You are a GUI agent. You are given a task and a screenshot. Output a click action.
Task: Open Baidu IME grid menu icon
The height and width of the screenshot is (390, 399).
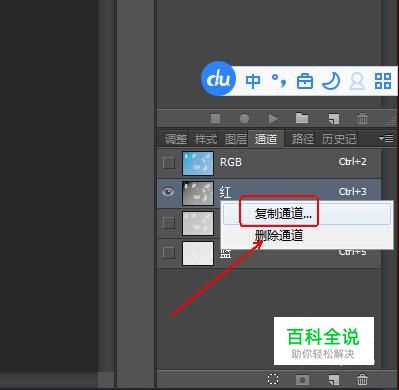383,81
